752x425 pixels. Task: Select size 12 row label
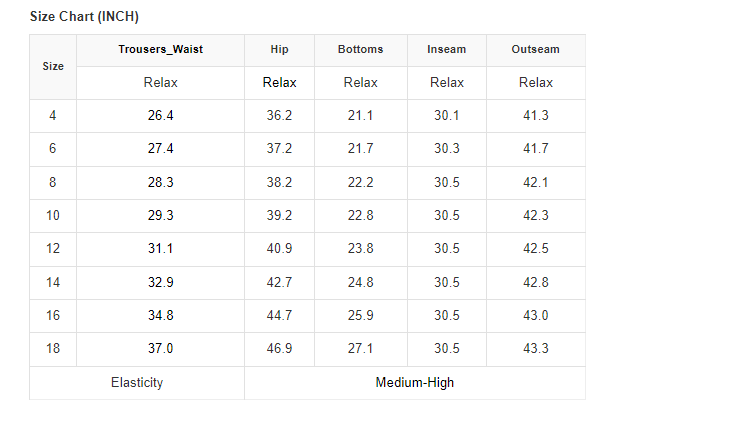pos(53,249)
